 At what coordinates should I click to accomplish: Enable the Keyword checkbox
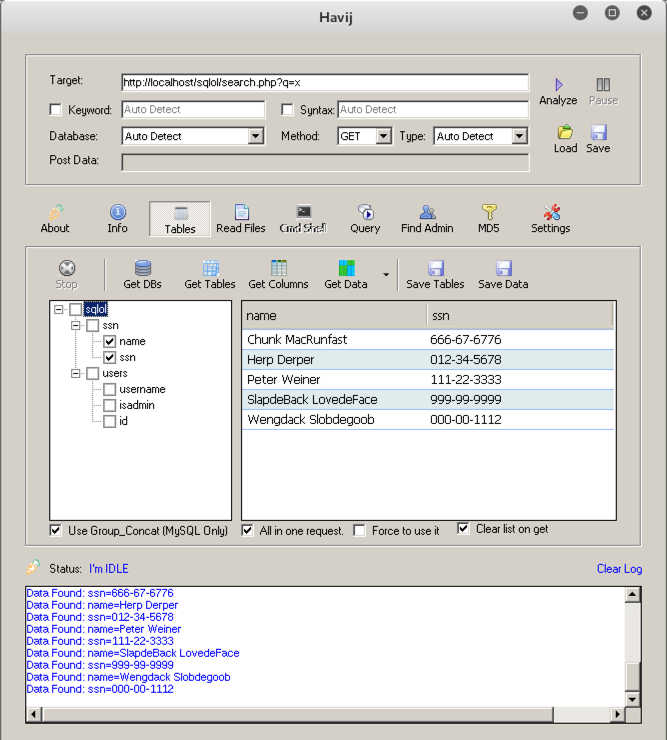(56, 110)
